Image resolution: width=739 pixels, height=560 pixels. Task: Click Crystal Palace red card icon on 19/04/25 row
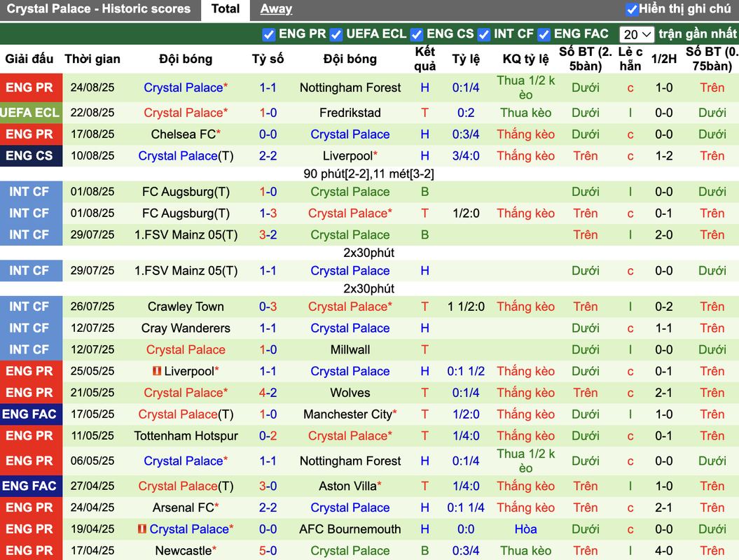(x=142, y=529)
